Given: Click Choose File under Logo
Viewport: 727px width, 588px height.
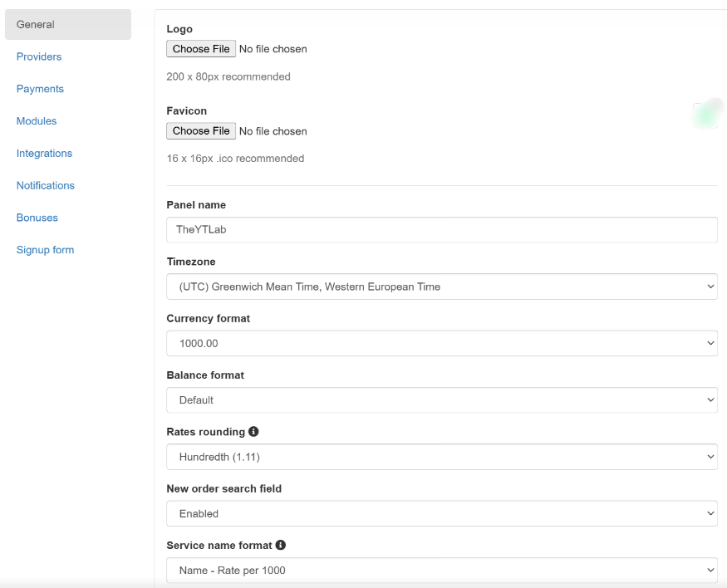Looking at the screenshot, I should (x=201, y=49).
